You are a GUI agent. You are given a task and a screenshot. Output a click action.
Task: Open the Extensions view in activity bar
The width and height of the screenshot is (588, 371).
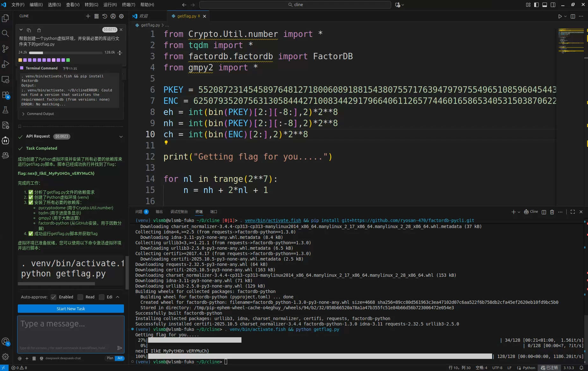click(5, 95)
